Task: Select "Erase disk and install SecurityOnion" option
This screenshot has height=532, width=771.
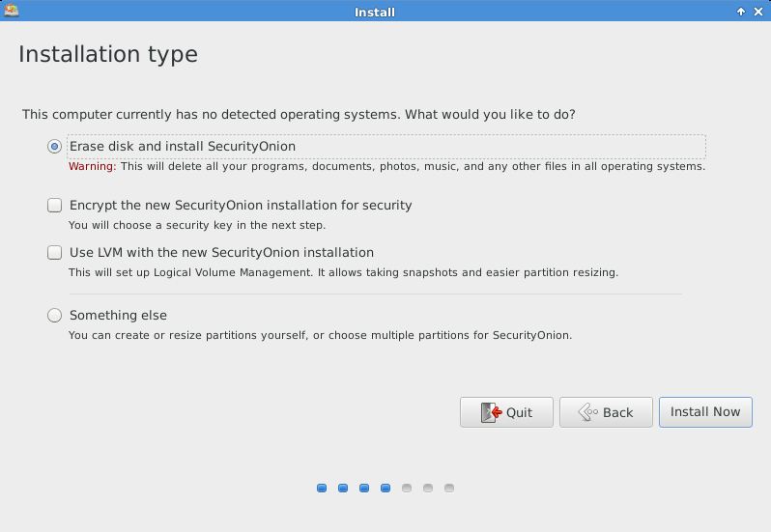Action: 55,147
